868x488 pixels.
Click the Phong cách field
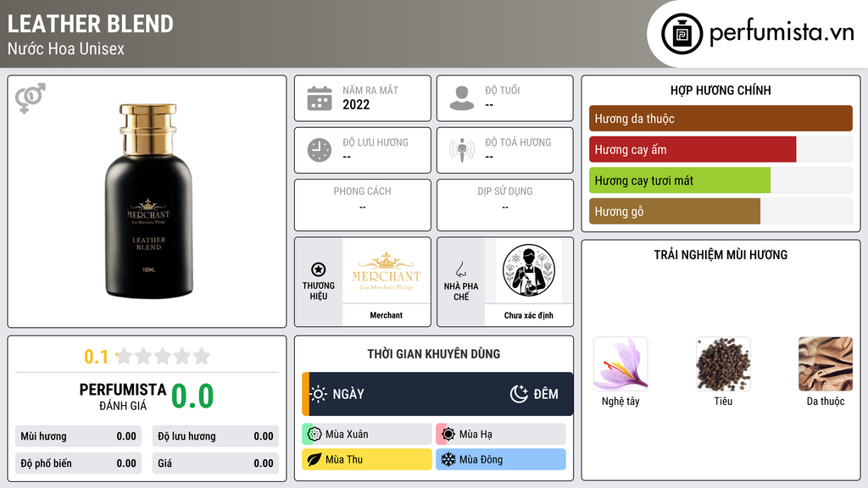pyautogui.click(x=363, y=205)
